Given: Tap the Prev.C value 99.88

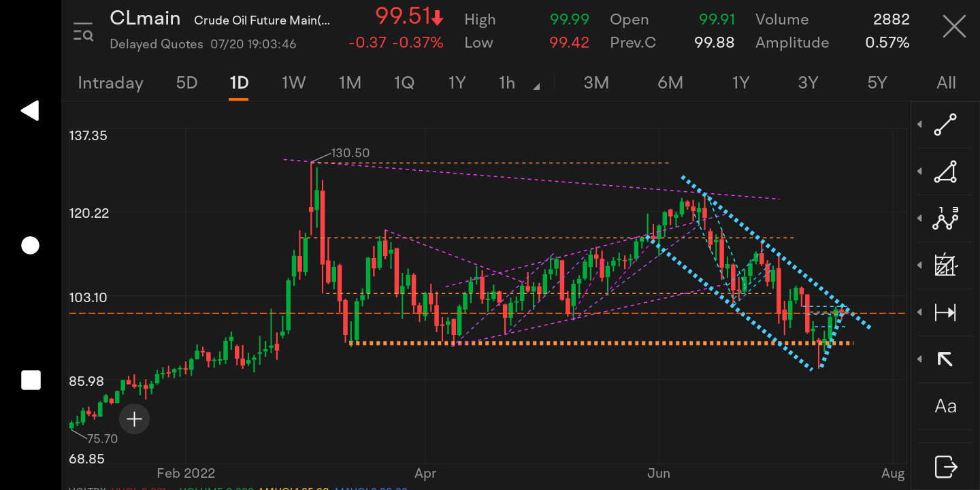Looking at the screenshot, I should point(714,43).
